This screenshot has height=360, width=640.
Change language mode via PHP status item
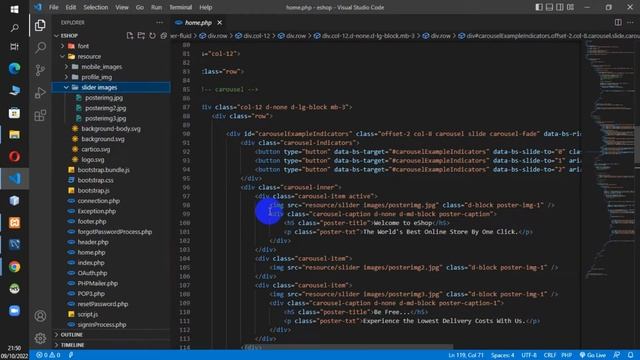(x=567, y=355)
